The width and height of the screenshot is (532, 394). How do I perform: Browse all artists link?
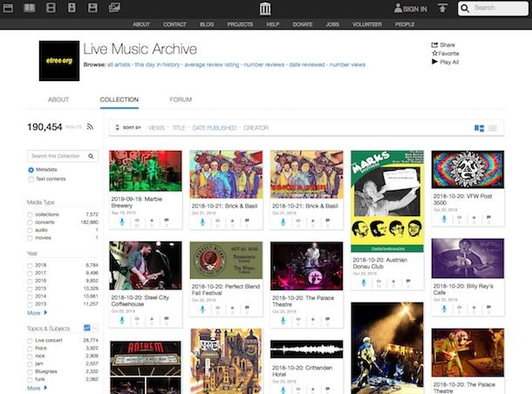(x=119, y=65)
